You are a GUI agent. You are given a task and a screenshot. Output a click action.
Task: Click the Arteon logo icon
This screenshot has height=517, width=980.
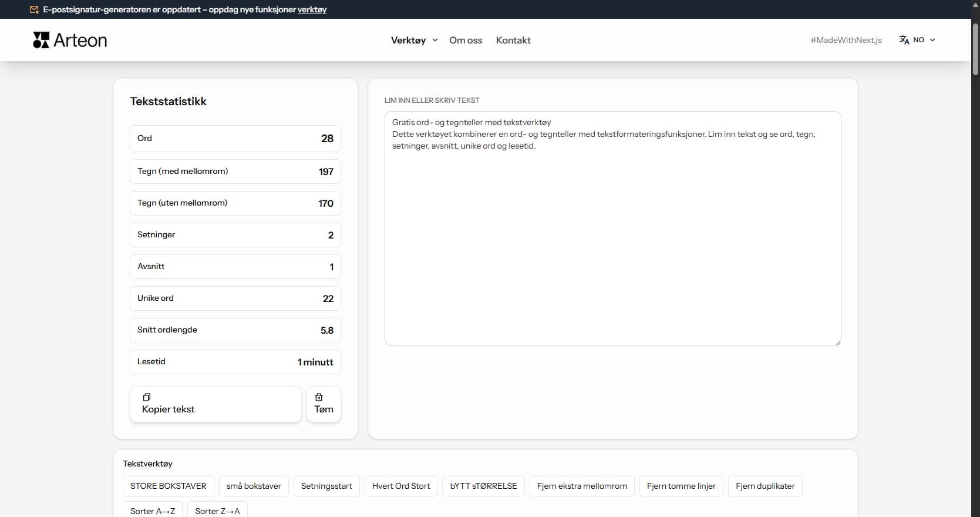coord(41,40)
